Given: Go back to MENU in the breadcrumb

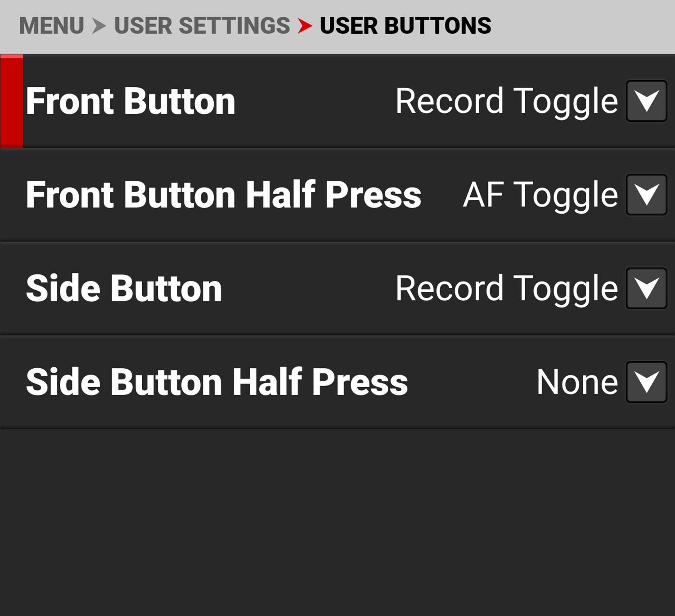Looking at the screenshot, I should [51, 26].
